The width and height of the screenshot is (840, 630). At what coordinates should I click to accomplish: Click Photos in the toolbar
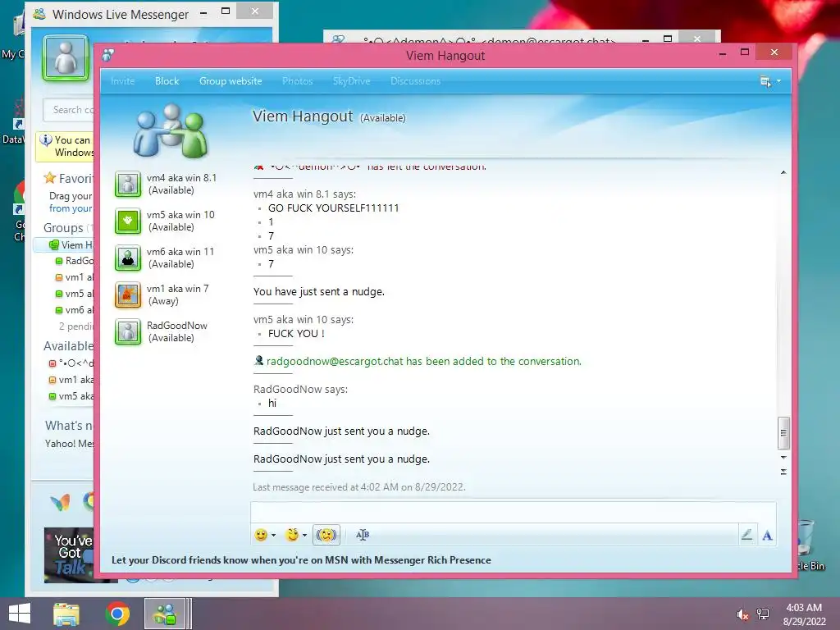297,81
